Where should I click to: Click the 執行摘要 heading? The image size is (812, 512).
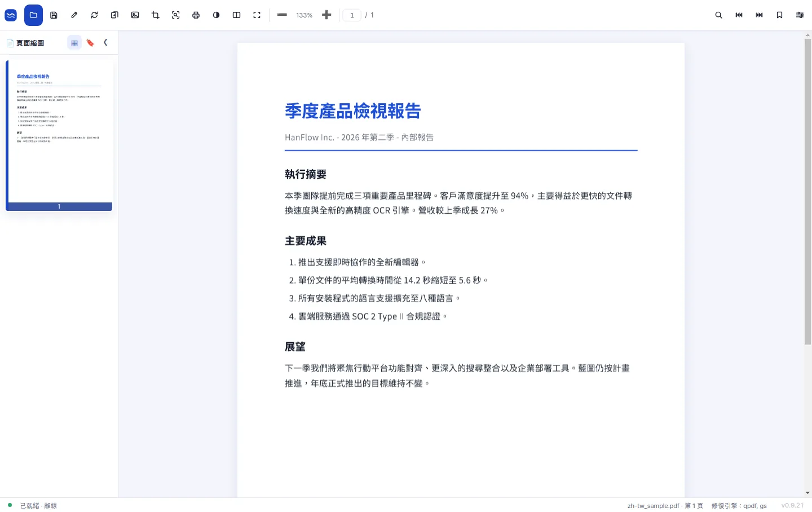[306, 174]
